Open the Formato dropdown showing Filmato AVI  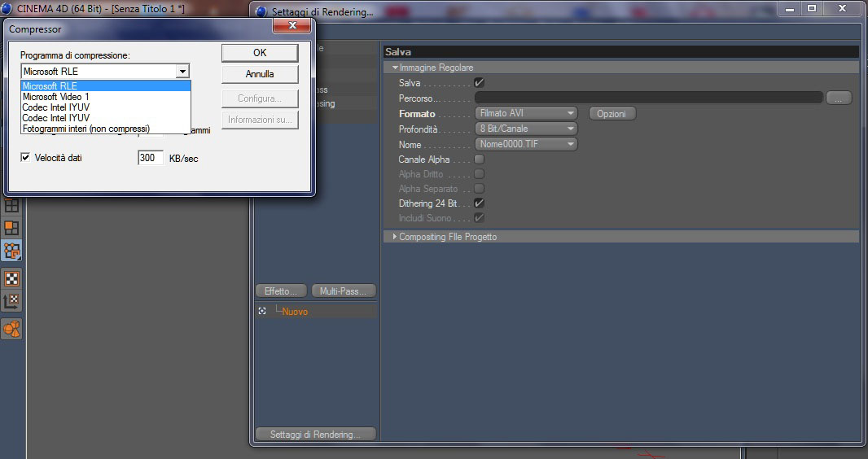click(x=526, y=113)
